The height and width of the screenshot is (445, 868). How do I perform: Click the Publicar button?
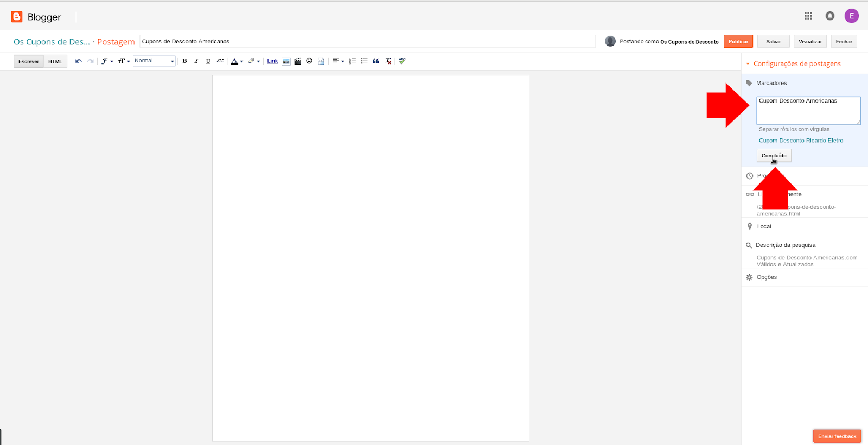pyautogui.click(x=738, y=41)
